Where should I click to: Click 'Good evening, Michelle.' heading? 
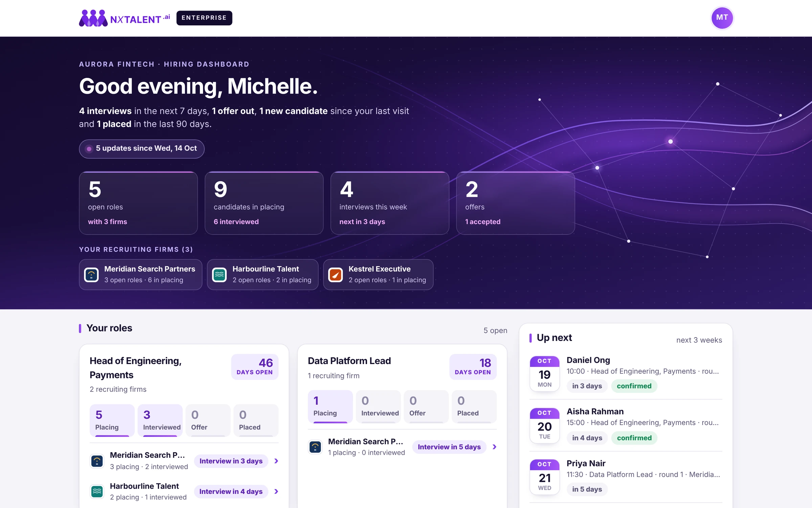click(198, 87)
